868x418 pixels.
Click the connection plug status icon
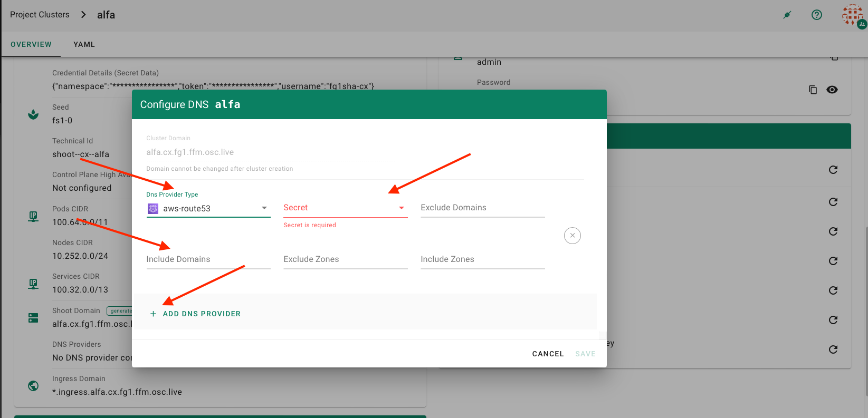(x=787, y=15)
